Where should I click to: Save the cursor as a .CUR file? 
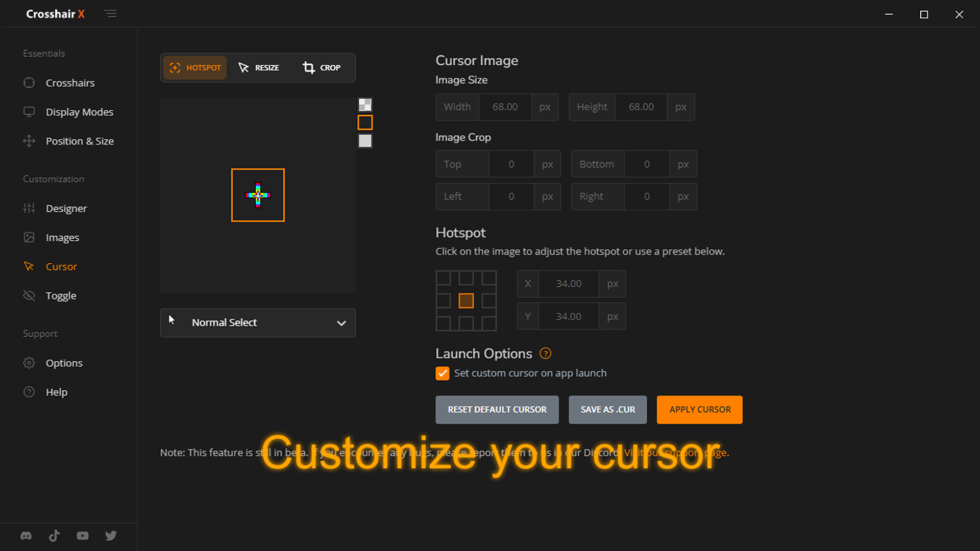[x=607, y=409]
